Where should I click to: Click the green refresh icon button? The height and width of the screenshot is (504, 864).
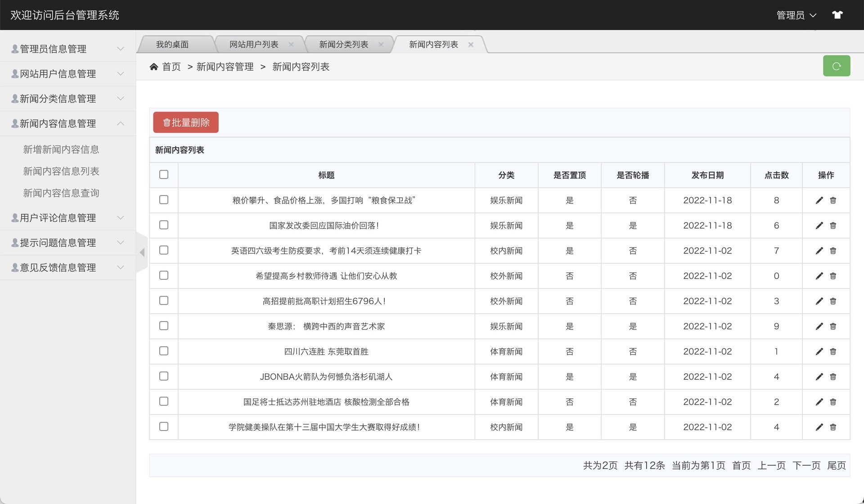click(836, 66)
